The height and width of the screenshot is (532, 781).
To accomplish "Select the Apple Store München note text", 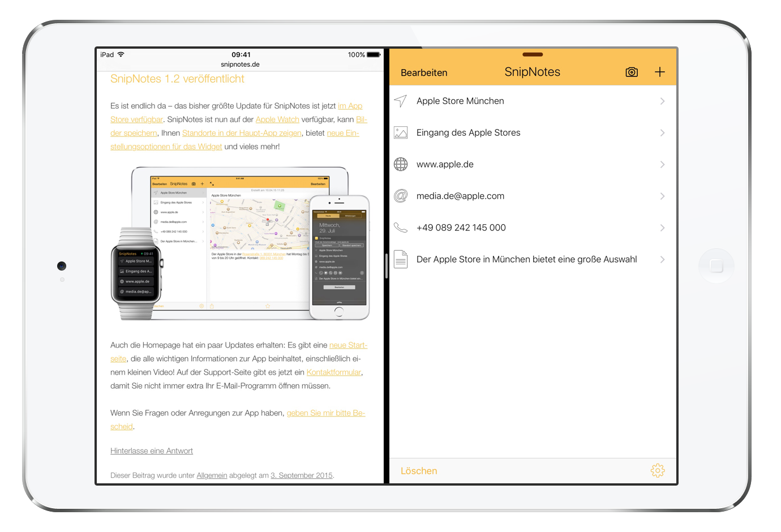I will click(460, 101).
